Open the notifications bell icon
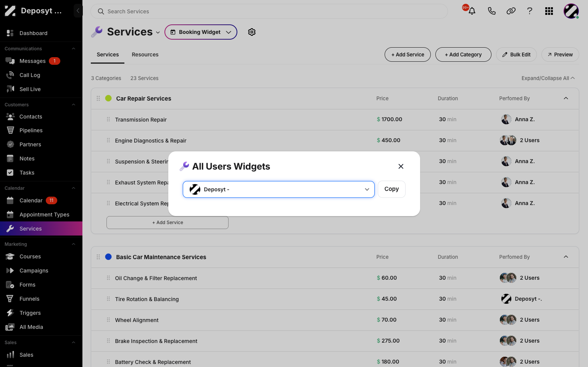The height and width of the screenshot is (367, 588). 472,11
